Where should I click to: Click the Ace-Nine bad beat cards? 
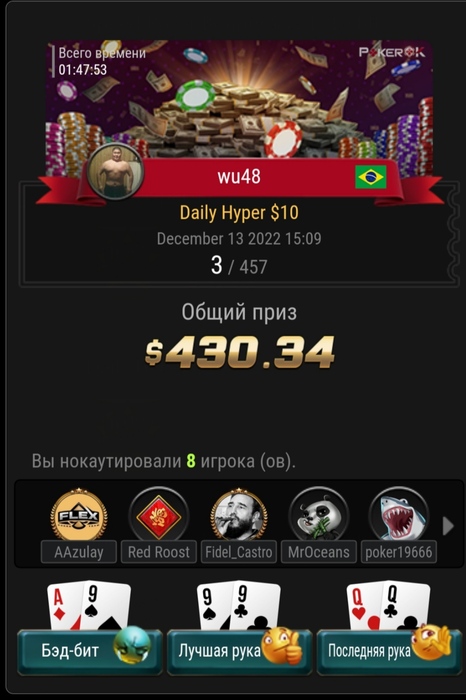pos(89,605)
